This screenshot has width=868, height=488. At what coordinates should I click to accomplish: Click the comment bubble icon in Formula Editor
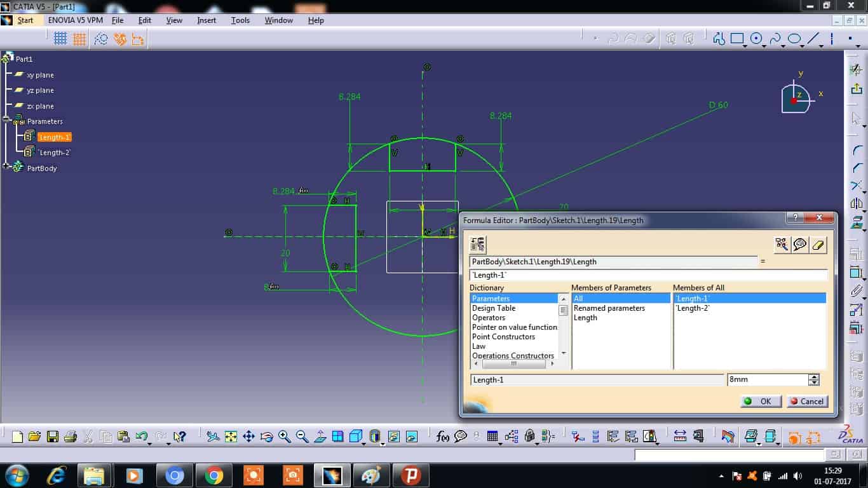[x=800, y=244]
